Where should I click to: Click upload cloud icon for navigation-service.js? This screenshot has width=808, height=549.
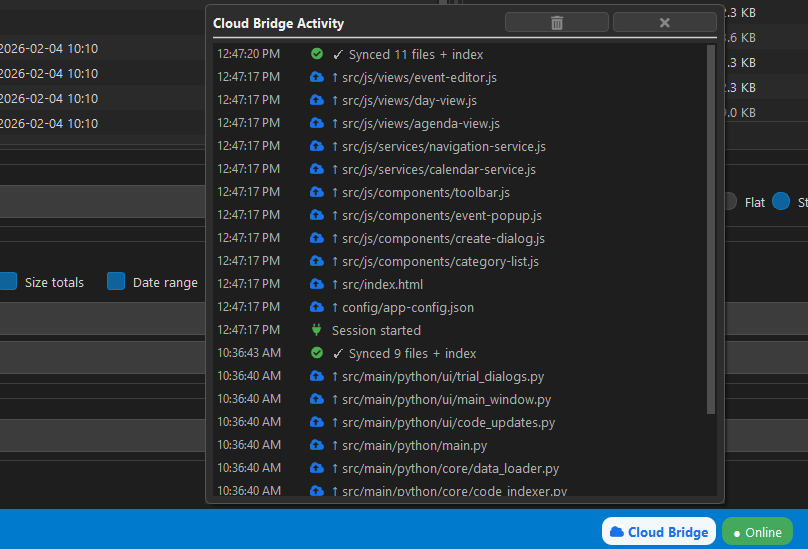(x=317, y=146)
